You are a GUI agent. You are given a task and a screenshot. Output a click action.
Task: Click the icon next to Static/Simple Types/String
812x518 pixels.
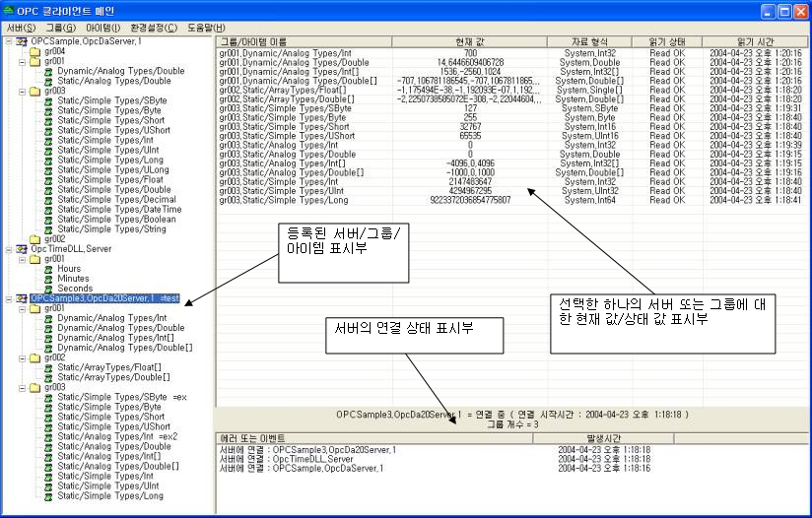click(x=48, y=229)
